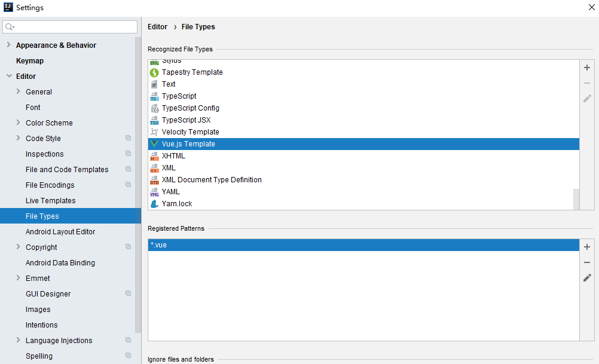Screen dimensions: 599x364
Task: Click project-level icon beside Spelling
Action: [129, 356]
